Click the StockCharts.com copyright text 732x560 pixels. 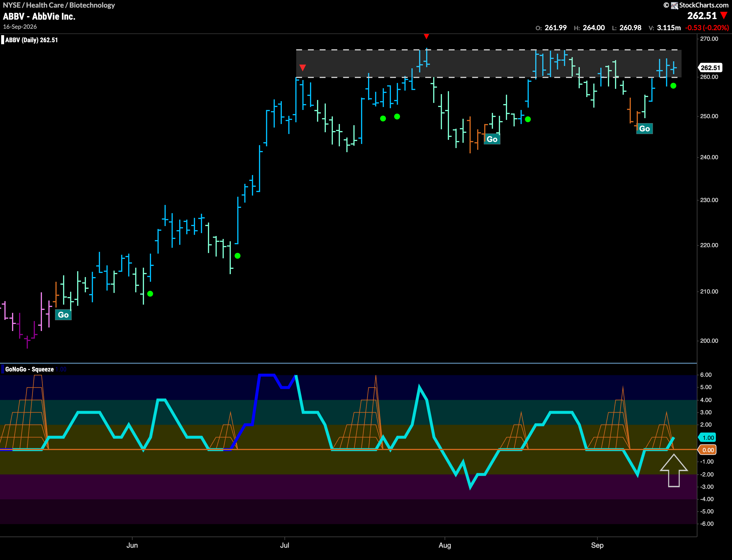tap(696, 5)
